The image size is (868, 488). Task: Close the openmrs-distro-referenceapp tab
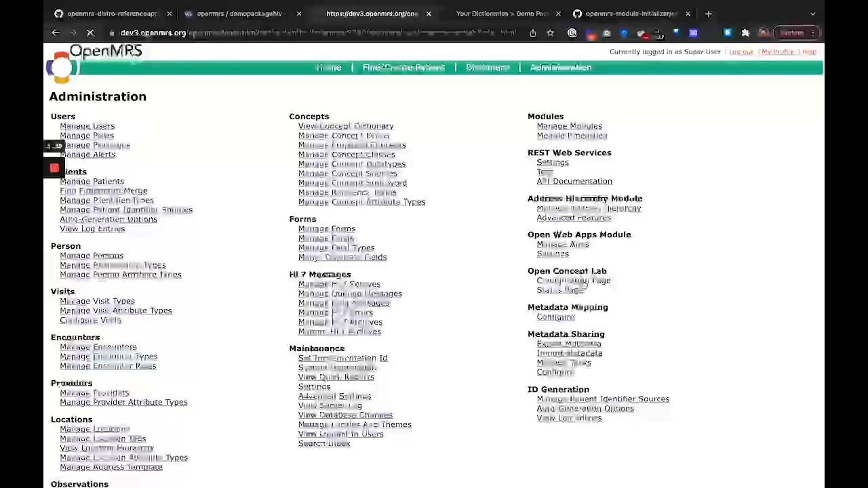[170, 14]
